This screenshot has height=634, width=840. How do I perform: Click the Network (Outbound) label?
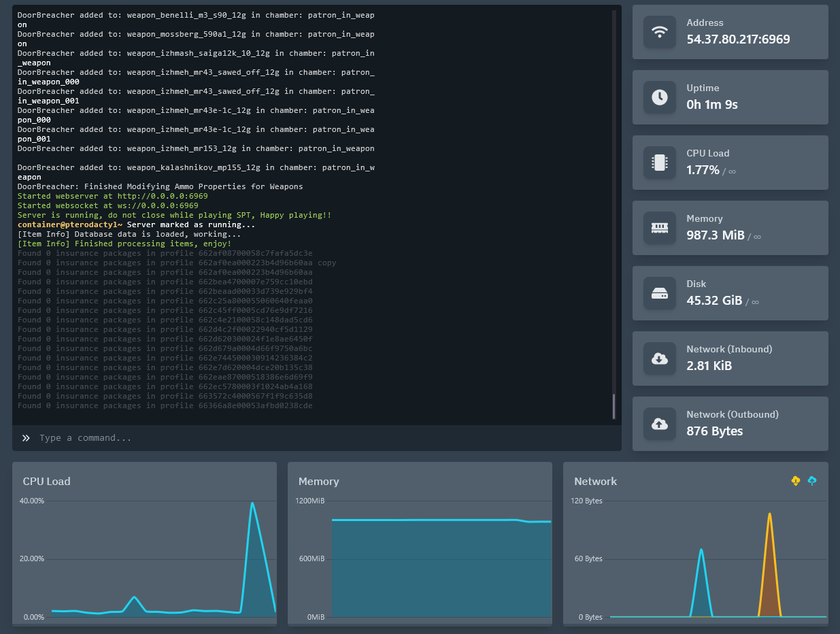click(733, 414)
